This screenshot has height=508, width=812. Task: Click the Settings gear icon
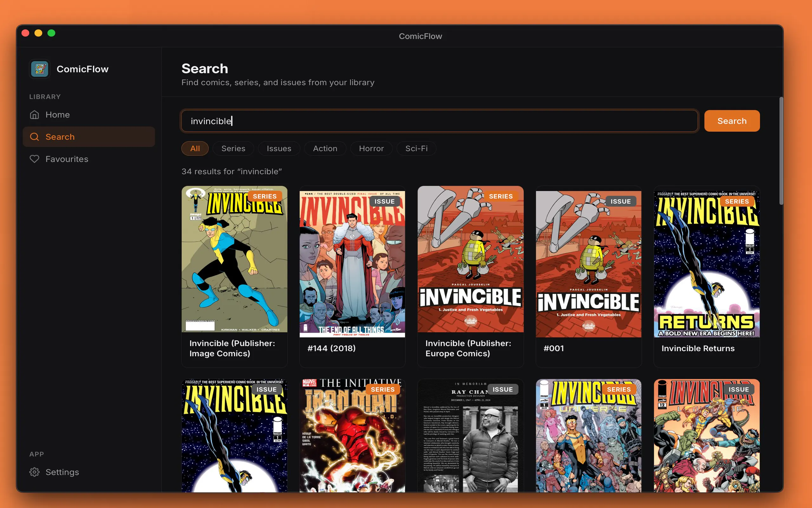pos(35,472)
